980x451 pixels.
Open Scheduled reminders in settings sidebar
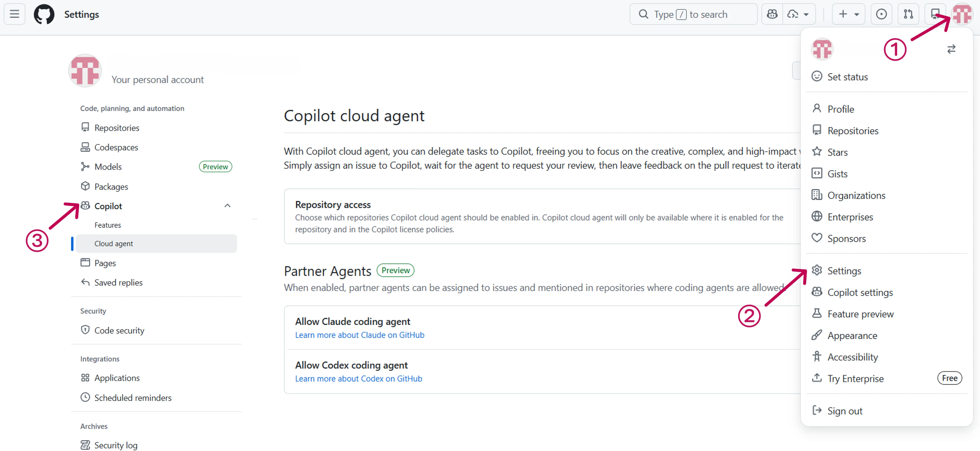point(156,398)
